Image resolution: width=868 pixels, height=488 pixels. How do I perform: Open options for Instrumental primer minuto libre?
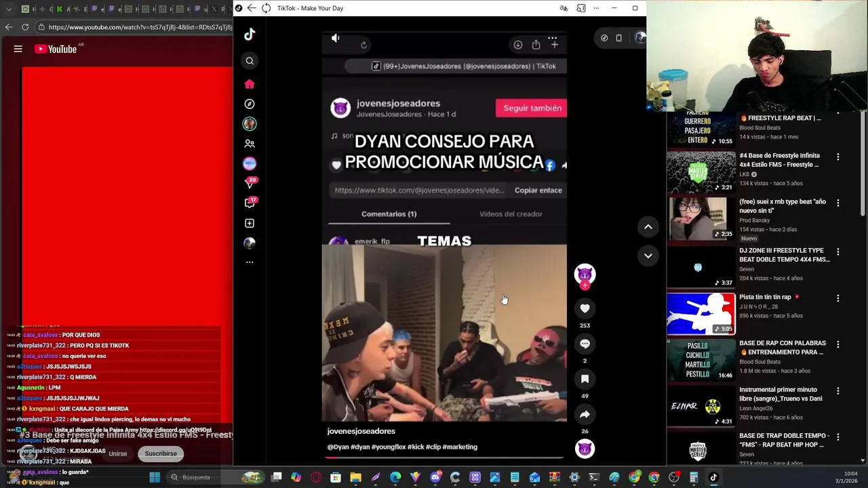(x=837, y=391)
